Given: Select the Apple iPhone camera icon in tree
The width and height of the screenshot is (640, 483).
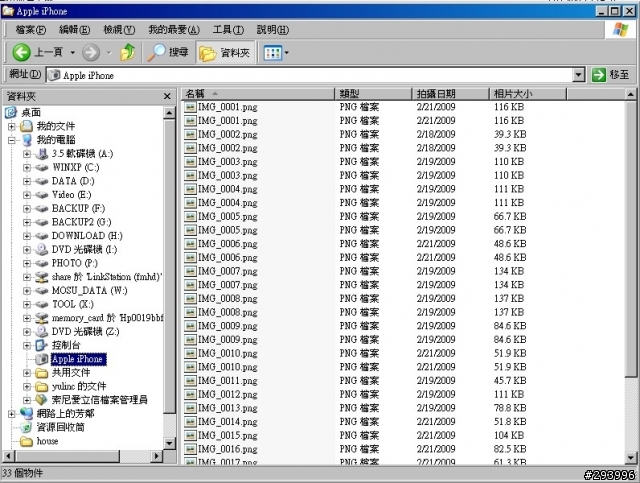Looking at the screenshot, I should [x=41, y=359].
